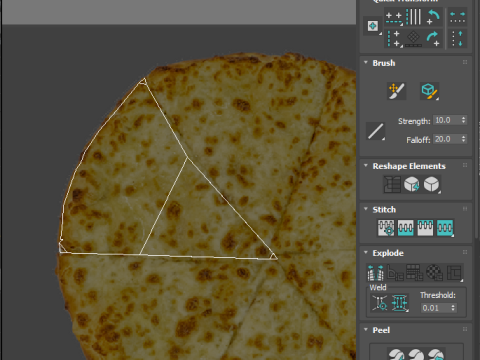480x360 pixels.
Task: Click the tools panel vertical scrollbar
Action: click(477, 120)
